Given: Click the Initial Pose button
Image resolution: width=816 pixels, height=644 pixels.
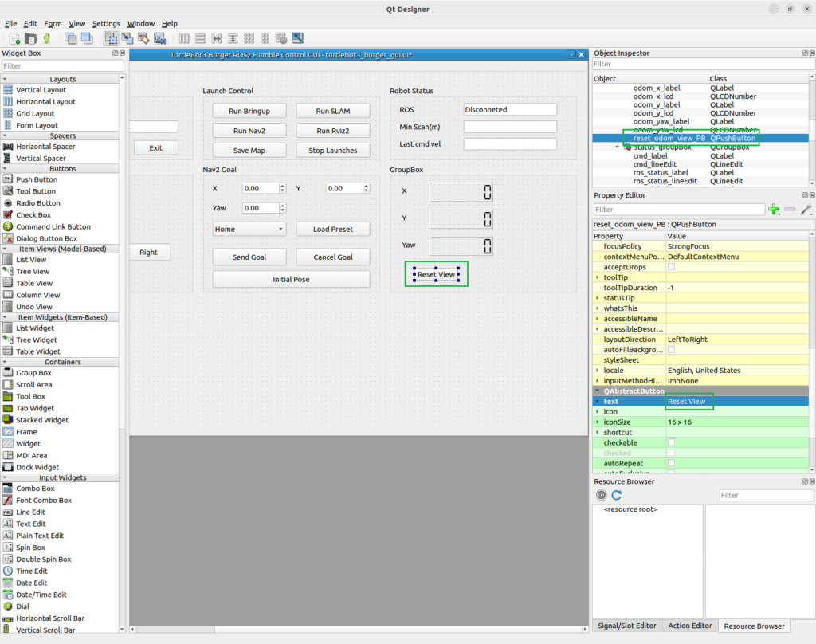Looking at the screenshot, I should pyautogui.click(x=292, y=280).
